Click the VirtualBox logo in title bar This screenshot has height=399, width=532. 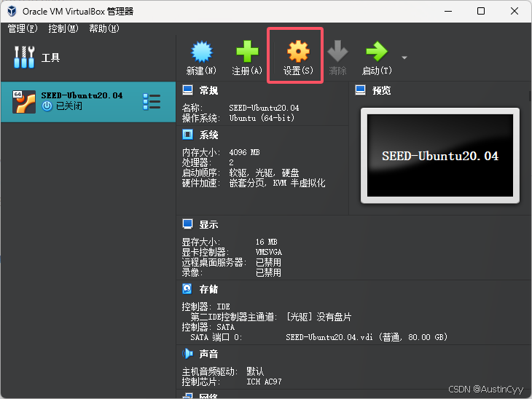point(12,11)
